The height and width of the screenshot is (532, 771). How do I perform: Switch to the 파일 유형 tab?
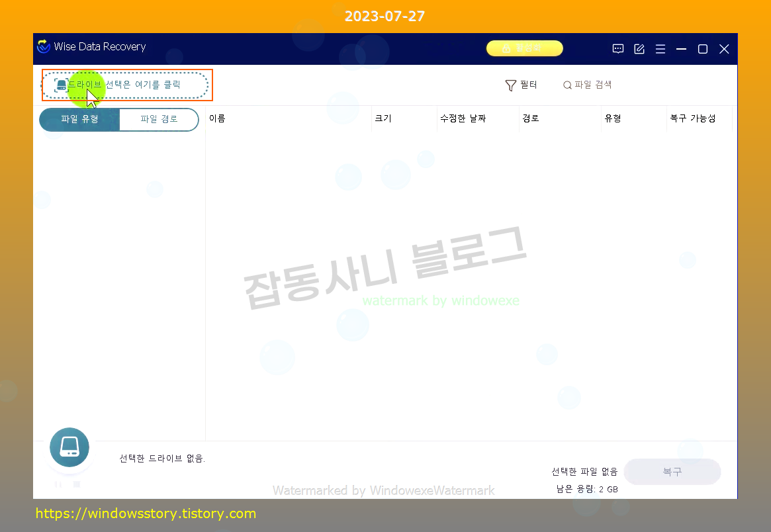[79, 120]
